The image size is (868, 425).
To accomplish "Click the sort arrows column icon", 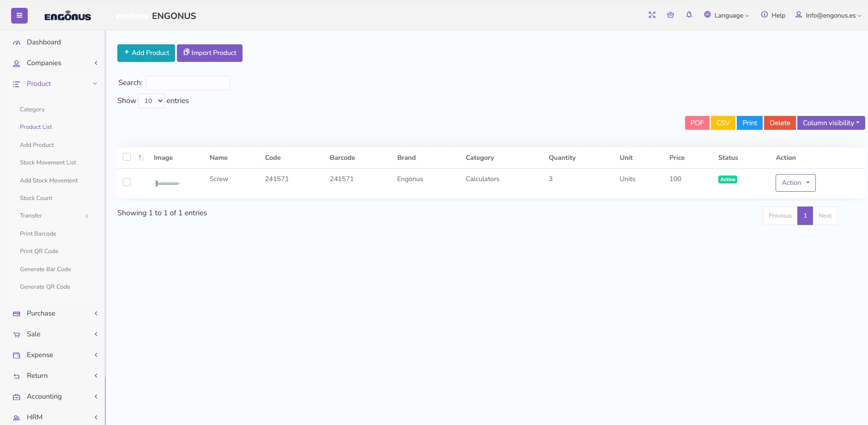I will pos(141,158).
